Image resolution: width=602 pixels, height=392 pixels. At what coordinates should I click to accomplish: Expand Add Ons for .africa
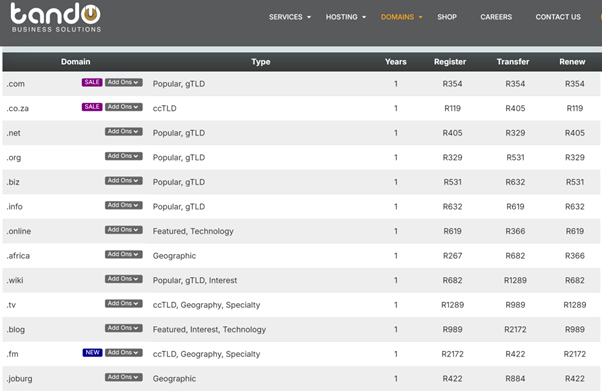(x=124, y=255)
